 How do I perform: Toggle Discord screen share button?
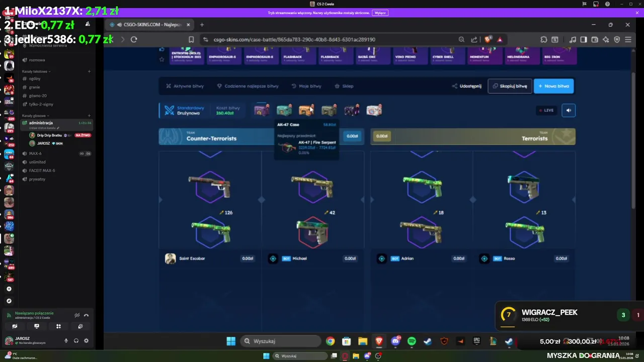click(36, 326)
